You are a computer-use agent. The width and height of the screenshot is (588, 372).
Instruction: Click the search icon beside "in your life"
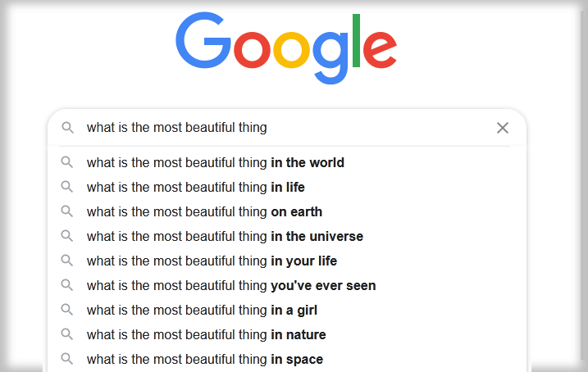pos(67,261)
